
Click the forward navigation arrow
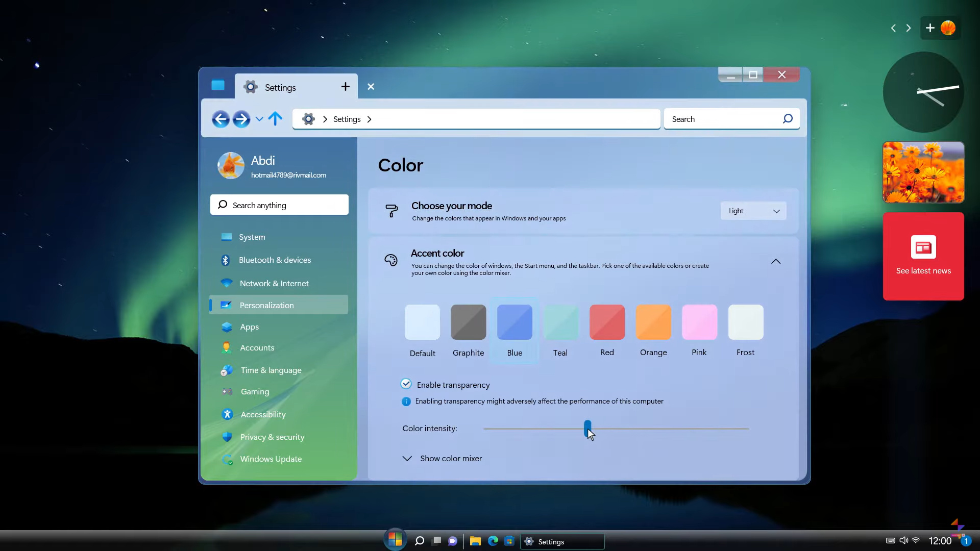click(241, 119)
